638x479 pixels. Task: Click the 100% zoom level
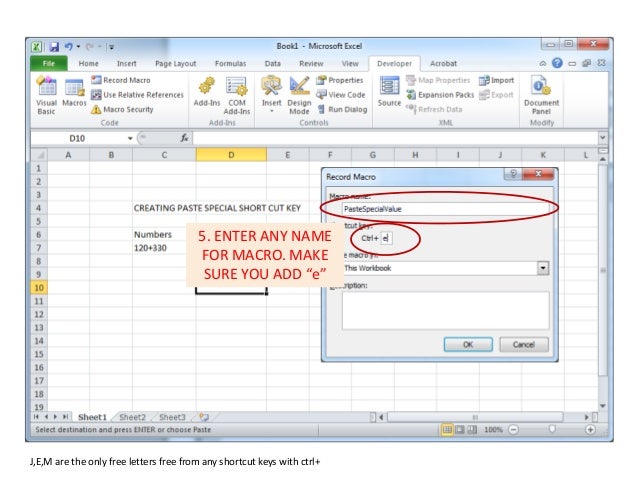(x=493, y=429)
